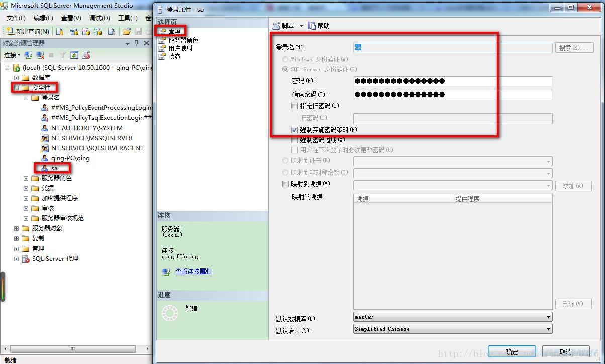Select the SQL Server 身份验证 radio button

(x=285, y=69)
